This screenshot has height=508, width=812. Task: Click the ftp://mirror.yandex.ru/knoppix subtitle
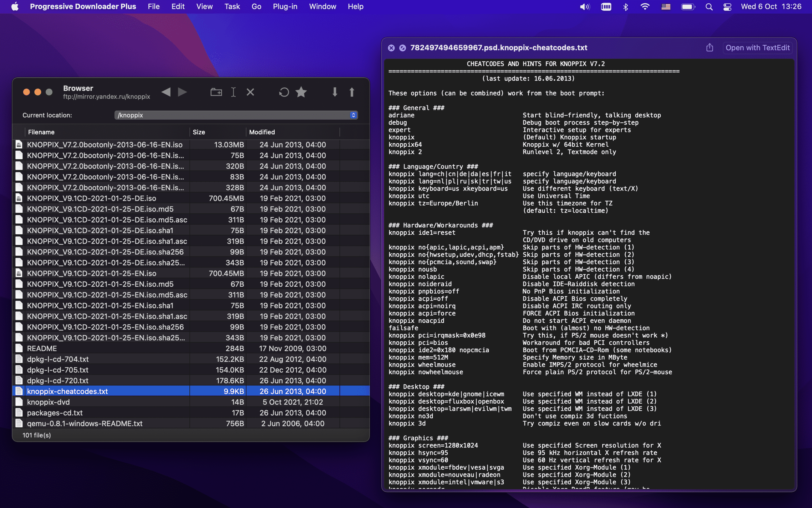pyautogui.click(x=106, y=97)
